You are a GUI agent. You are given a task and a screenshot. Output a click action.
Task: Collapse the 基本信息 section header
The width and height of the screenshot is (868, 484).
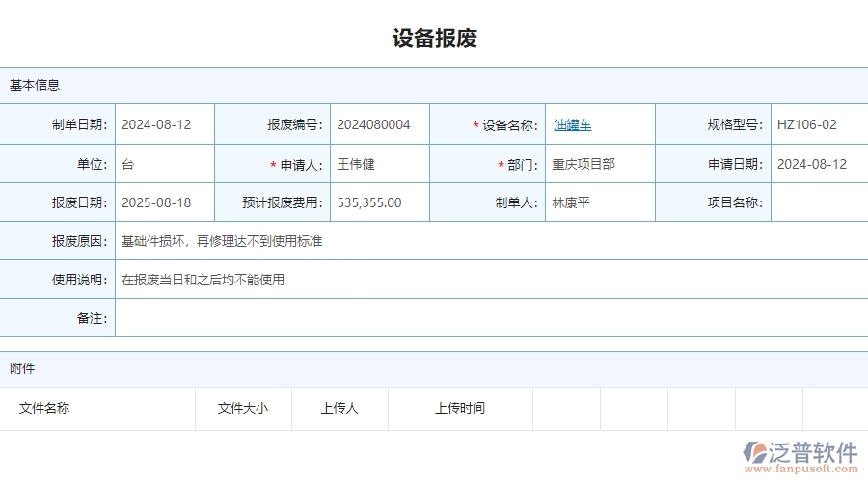35,85
